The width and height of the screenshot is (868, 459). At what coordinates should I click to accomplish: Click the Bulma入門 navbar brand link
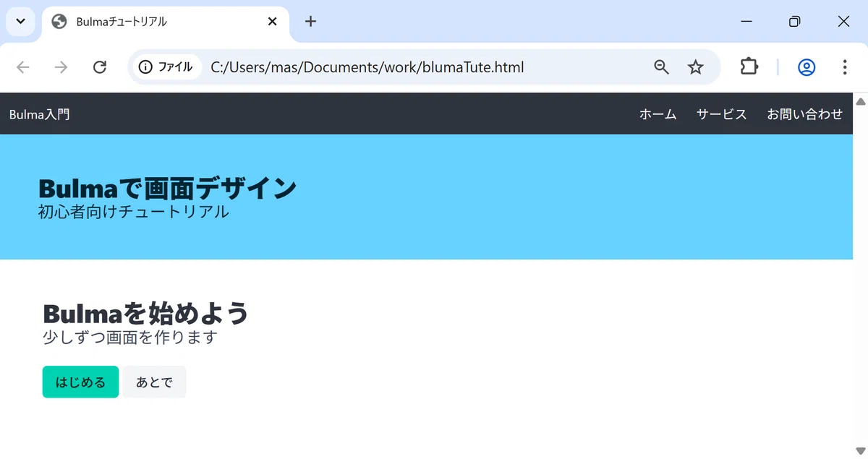click(x=40, y=113)
